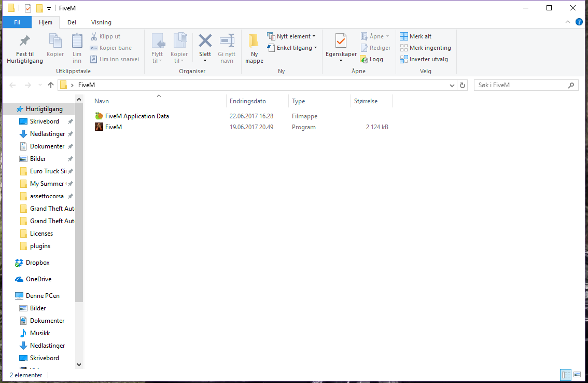Image resolution: width=588 pixels, height=383 pixels.
Task: Refresh the FiveM folder view
Action: [463, 85]
